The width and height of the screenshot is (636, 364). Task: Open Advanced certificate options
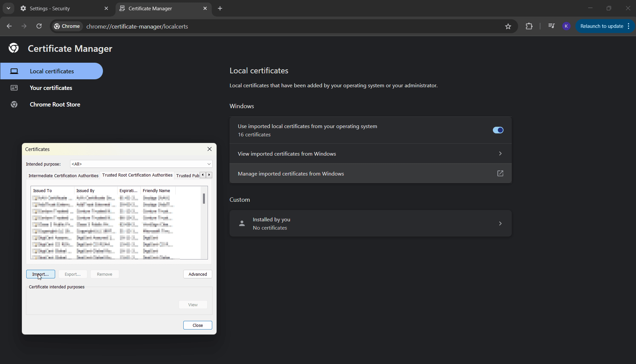pyautogui.click(x=198, y=274)
